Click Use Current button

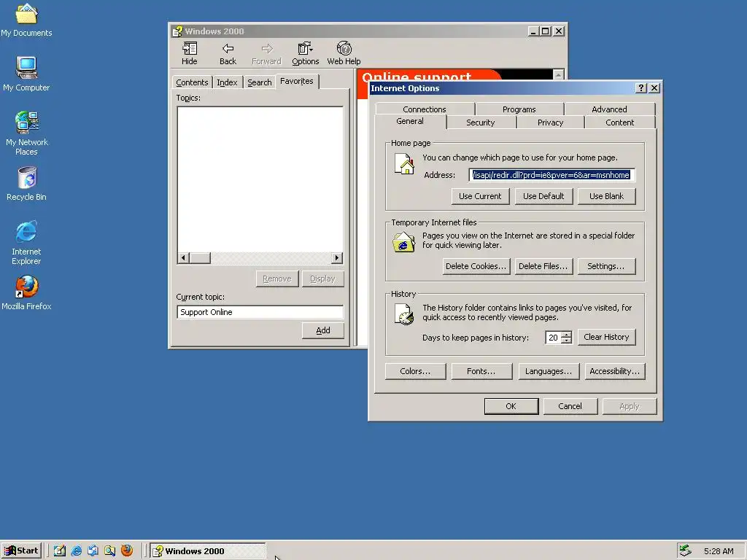pos(480,196)
